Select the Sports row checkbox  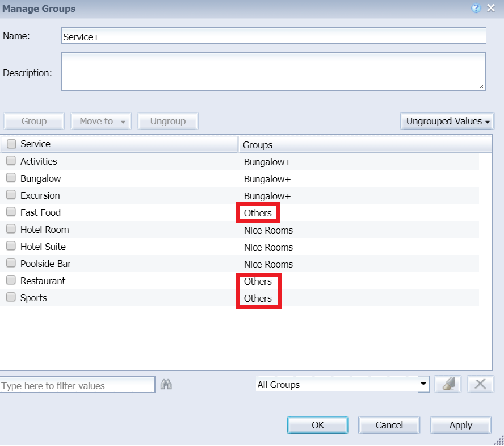(11, 298)
